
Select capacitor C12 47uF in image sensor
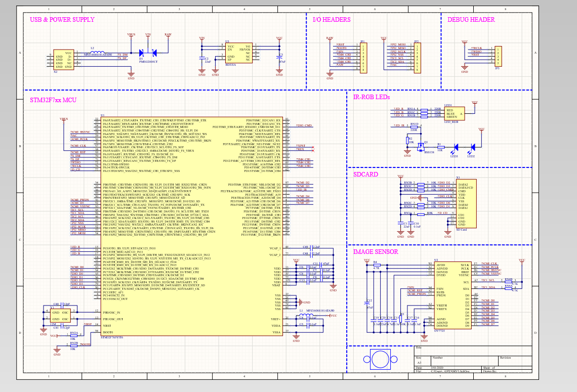coord(367,303)
